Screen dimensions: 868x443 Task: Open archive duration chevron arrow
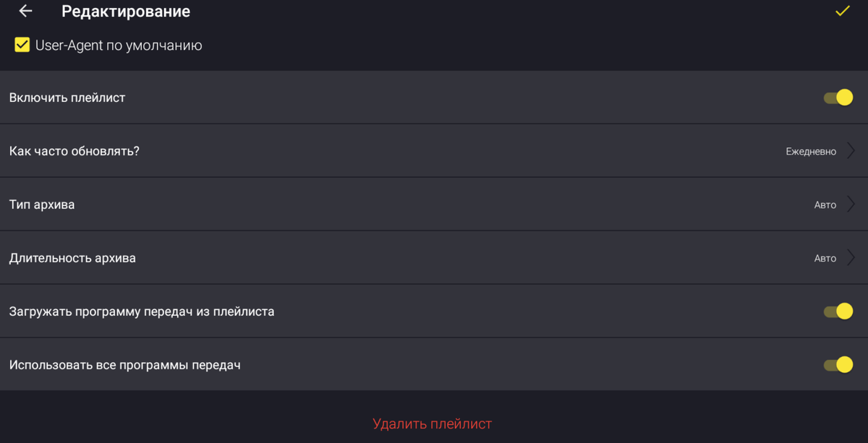[x=851, y=258]
